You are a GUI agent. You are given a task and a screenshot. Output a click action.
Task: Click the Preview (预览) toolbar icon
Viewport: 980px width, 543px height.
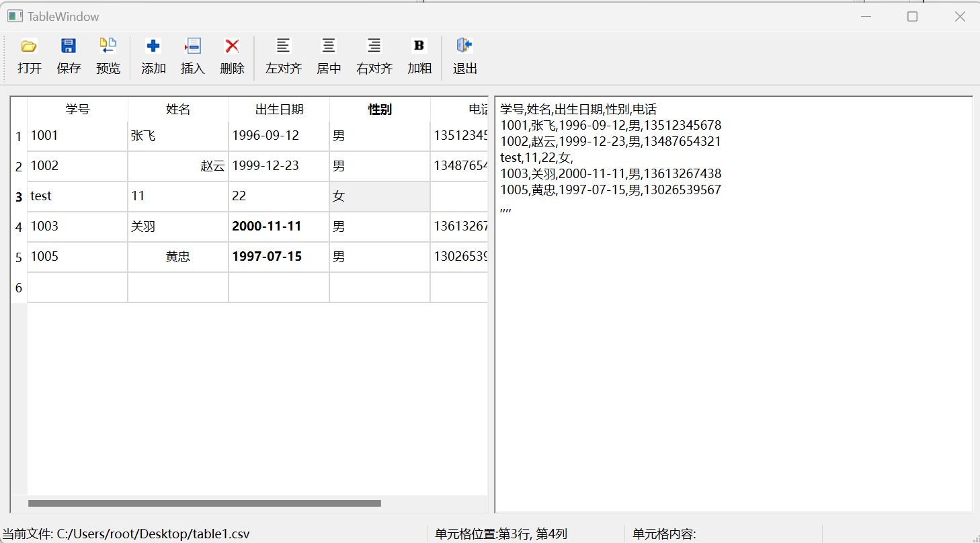click(x=108, y=46)
